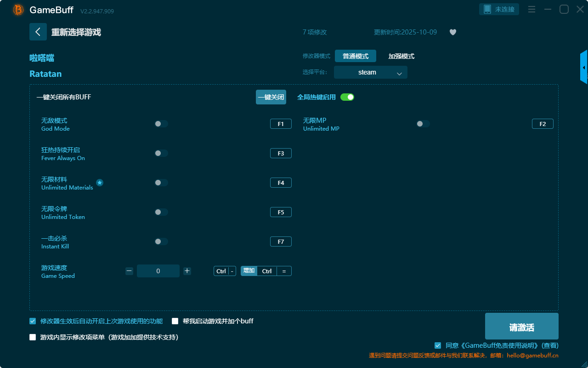The height and width of the screenshot is (368, 588).
Task: Click the Game Speed value field
Action: pyautogui.click(x=158, y=271)
